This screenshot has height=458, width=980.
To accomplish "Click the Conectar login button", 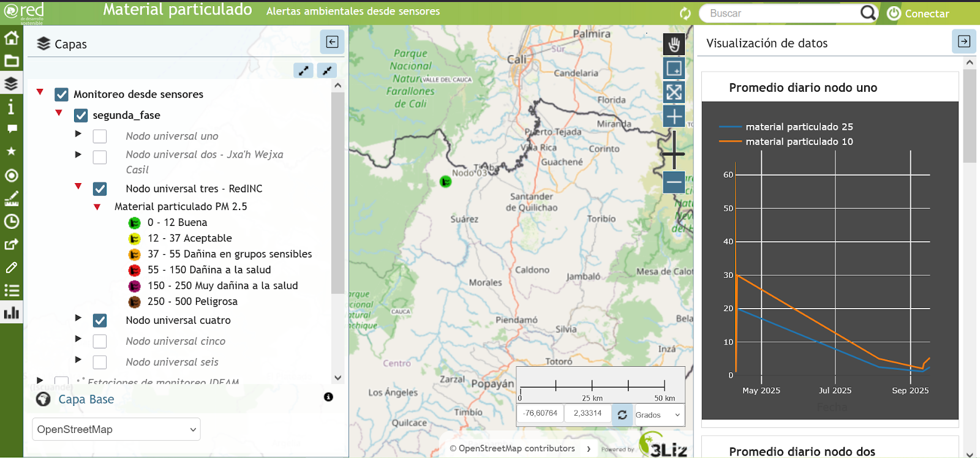I will point(918,13).
